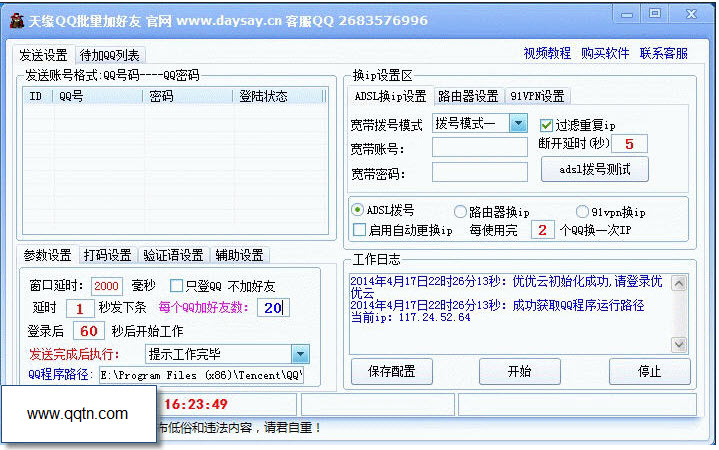Edit 窗口延时 milliseconds field
Image resolution: width=719 pixels, height=450 pixels.
click(106, 286)
